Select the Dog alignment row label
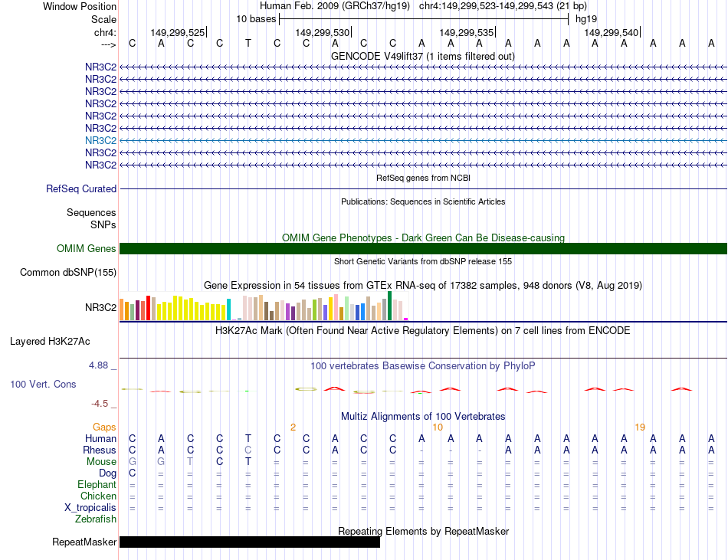The width and height of the screenshot is (728, 560). click(x=107, y=473)
